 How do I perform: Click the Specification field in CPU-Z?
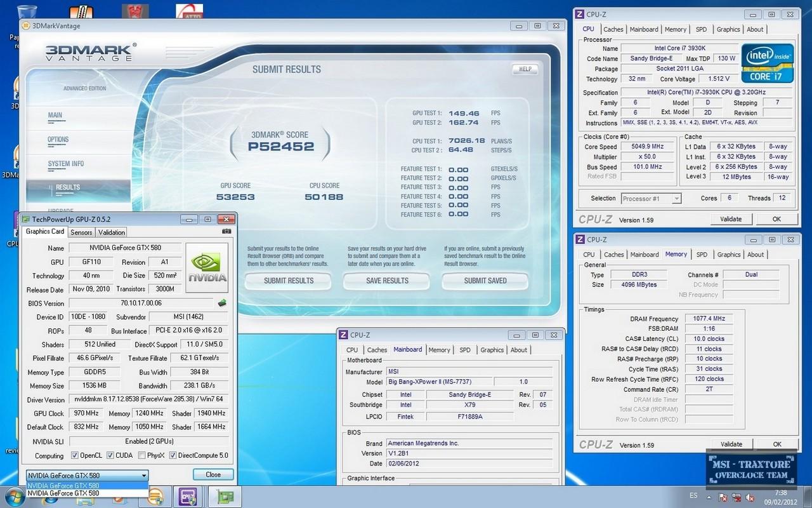point(706,92)
